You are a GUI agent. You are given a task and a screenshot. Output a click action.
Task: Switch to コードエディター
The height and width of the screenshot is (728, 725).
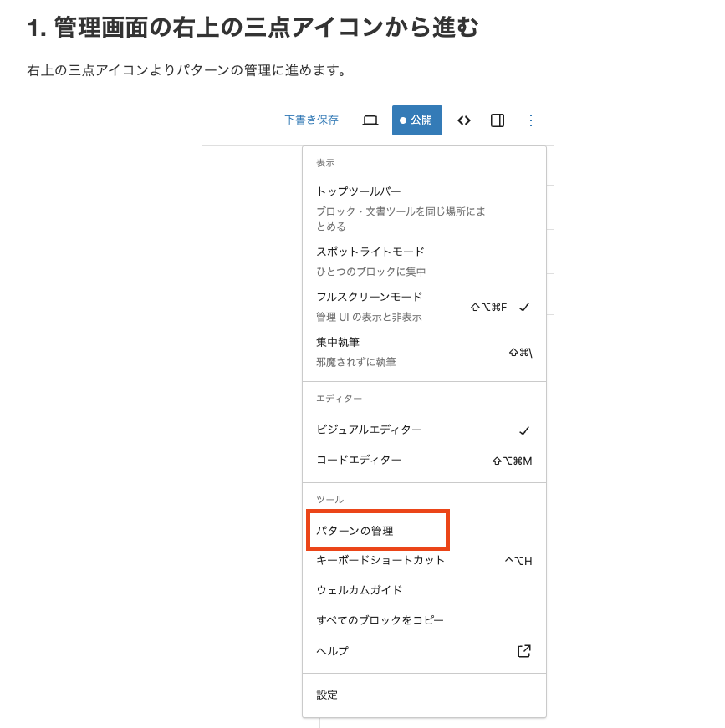(x=424, y=460)
